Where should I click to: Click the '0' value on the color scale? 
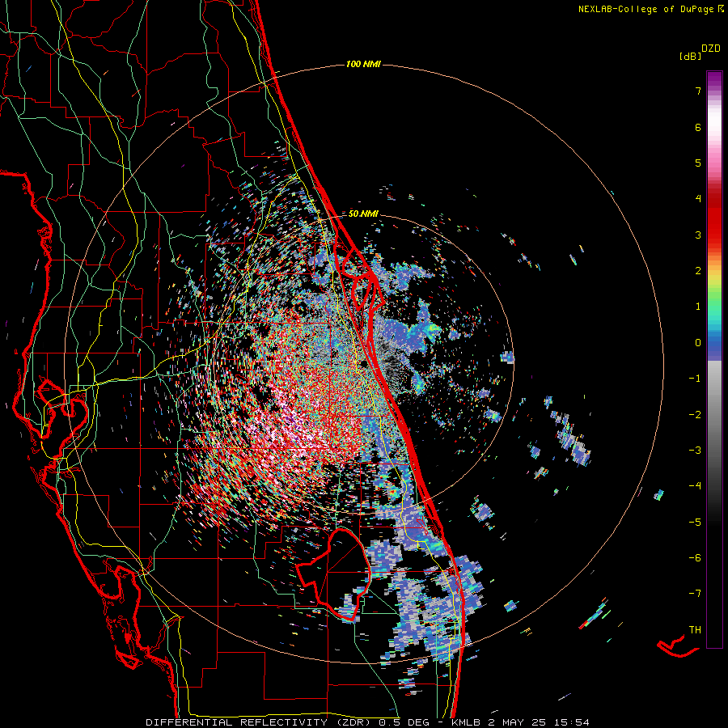(698, 343)
